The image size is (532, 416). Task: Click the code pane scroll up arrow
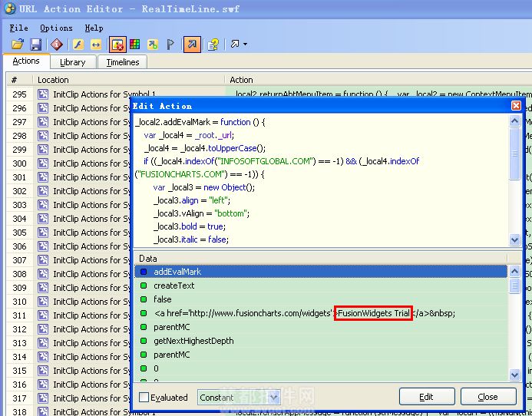(x=514, y=121)
